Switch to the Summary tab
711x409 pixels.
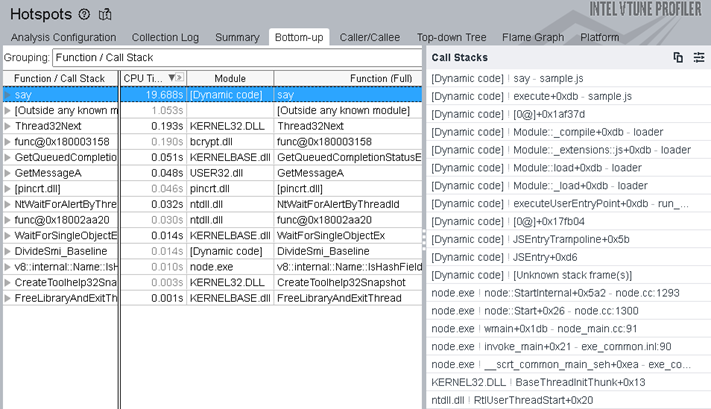236,38
